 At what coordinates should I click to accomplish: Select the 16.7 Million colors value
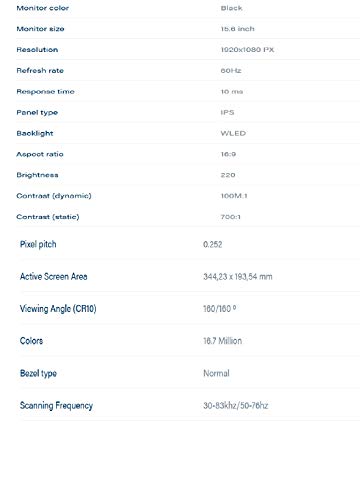point(223,341)
